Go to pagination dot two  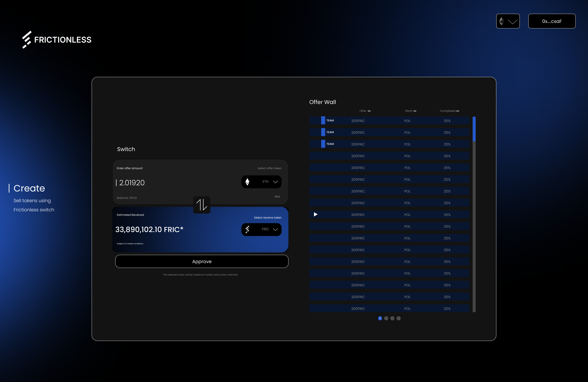pyautogui.click(x=386, y=318)
